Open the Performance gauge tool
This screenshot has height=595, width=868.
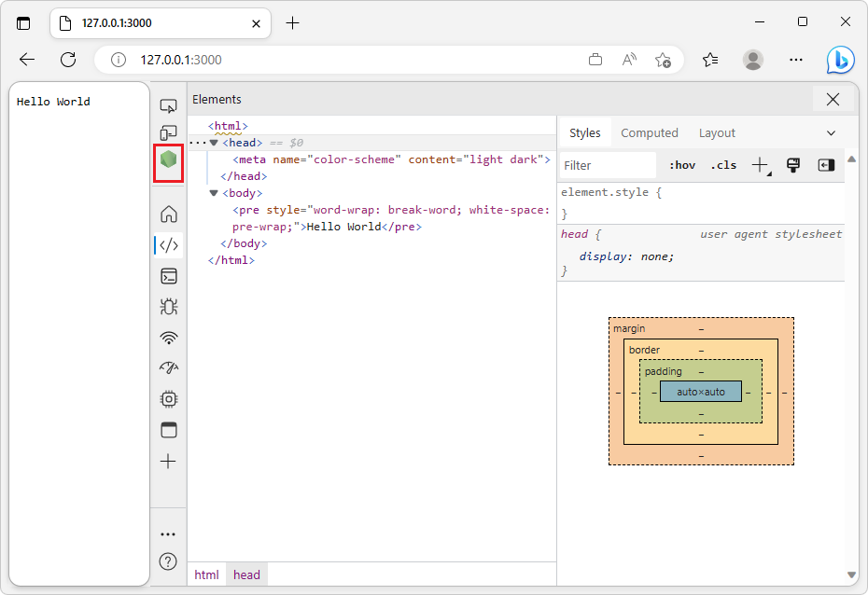point(168,367)
